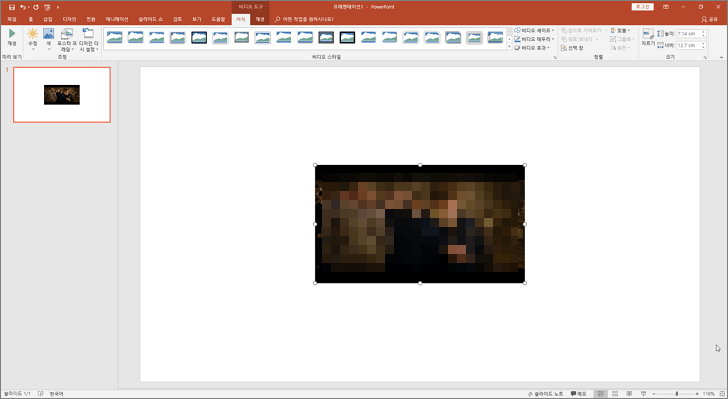Play the video preview with 재생 button

pyautogui.click(x=12, y=37)
